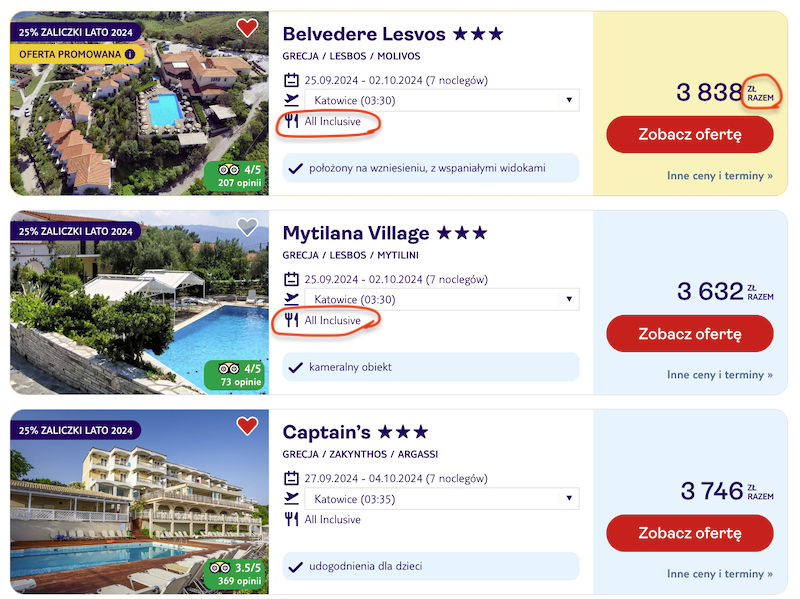Open Inne ceny i terminy for Mytilana Village

click(x=720, y=375)
